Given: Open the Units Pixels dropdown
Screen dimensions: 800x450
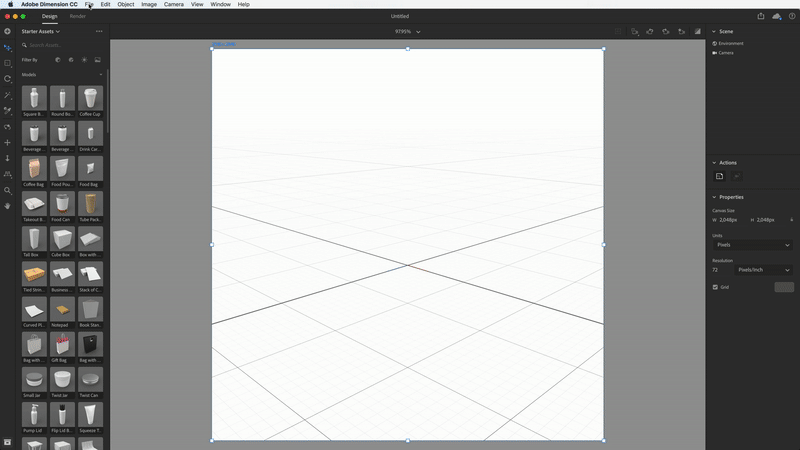Looking at the screenshot, I should pyautogui.click(x=752, y=245).
